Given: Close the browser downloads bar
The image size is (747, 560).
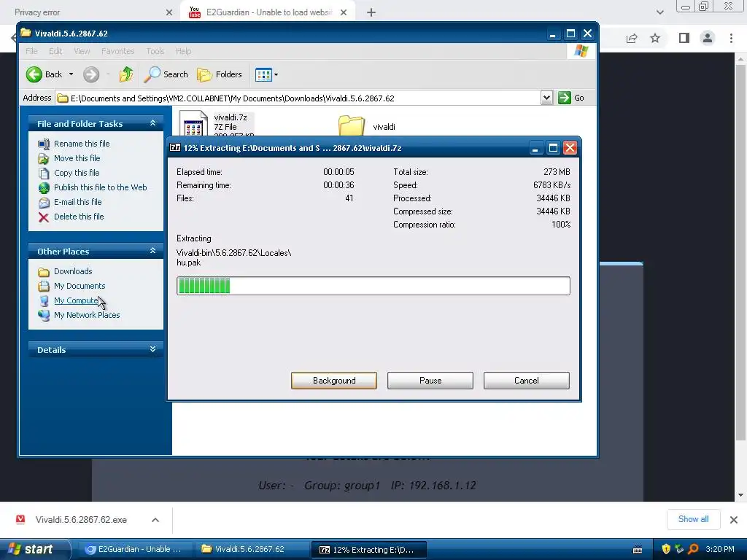Looking at the screenshot, I should 734,519.
